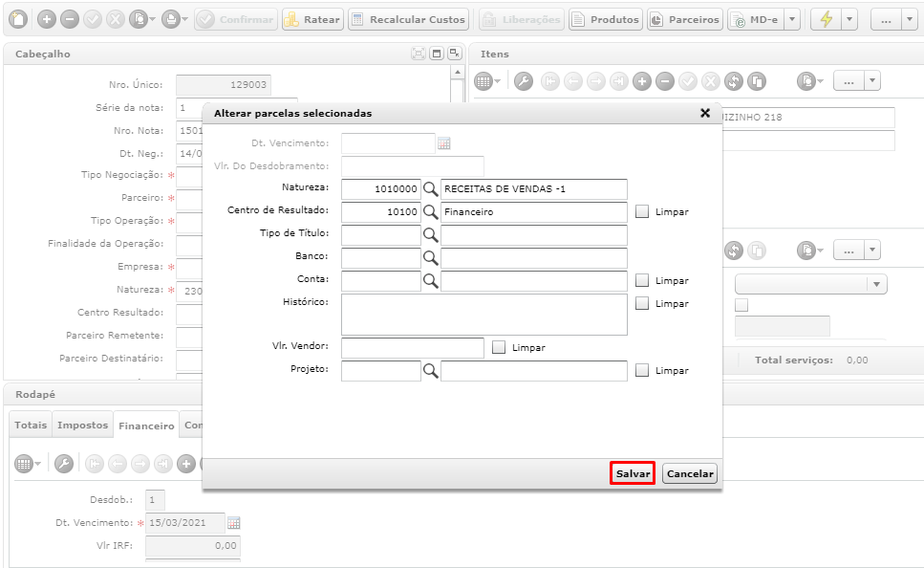Expand the dropdown beside Itens toolbar ellipsis

pyautogui.click(x=872, y=81)
